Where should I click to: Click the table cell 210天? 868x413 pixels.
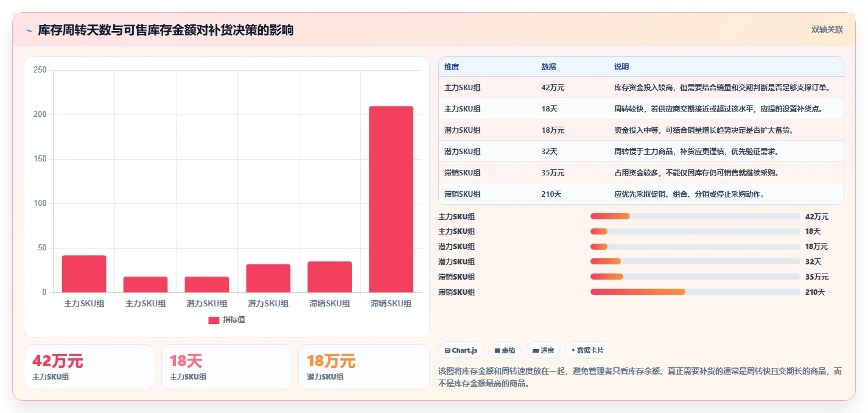[x=551, y=194]
